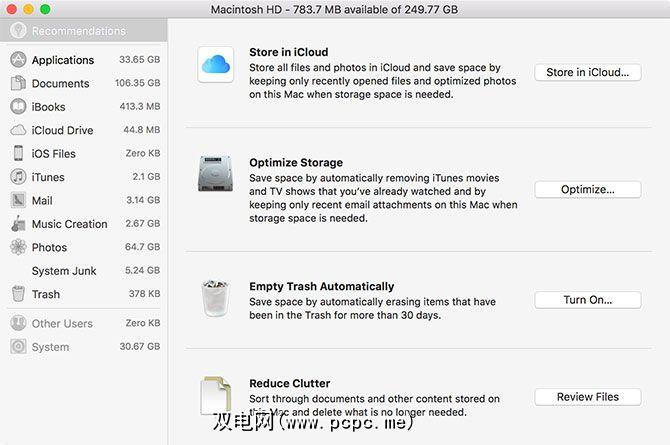Select the Trash label in sidebar
This screenshot has width=670, height=445.
(46, 294)
